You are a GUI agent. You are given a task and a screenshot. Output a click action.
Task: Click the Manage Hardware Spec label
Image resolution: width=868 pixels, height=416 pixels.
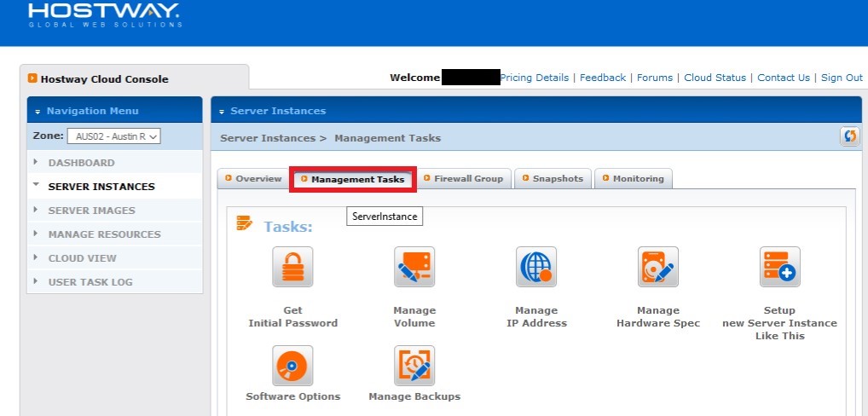point(658,317)
